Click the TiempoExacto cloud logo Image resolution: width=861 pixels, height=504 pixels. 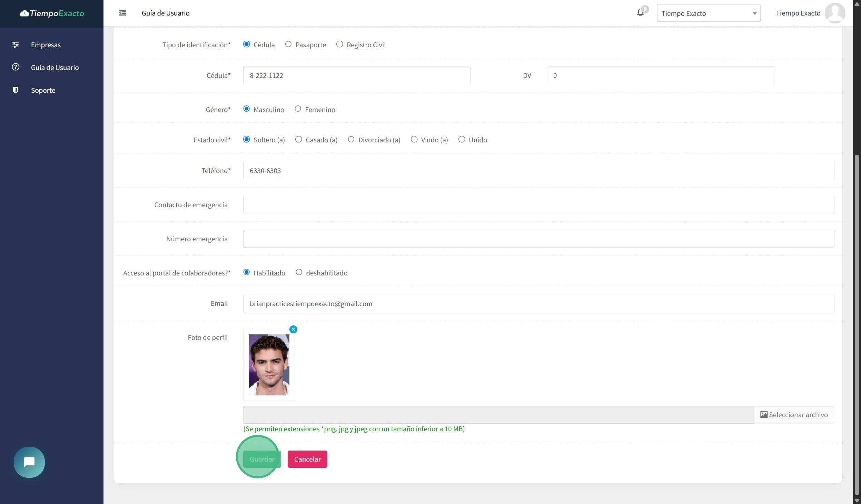(x=52, y=13)
